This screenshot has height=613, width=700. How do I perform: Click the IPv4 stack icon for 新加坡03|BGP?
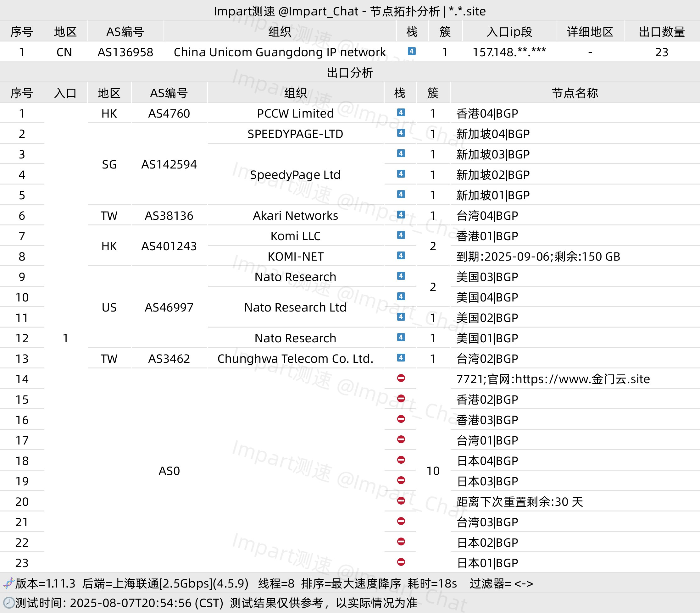[401, 154]
